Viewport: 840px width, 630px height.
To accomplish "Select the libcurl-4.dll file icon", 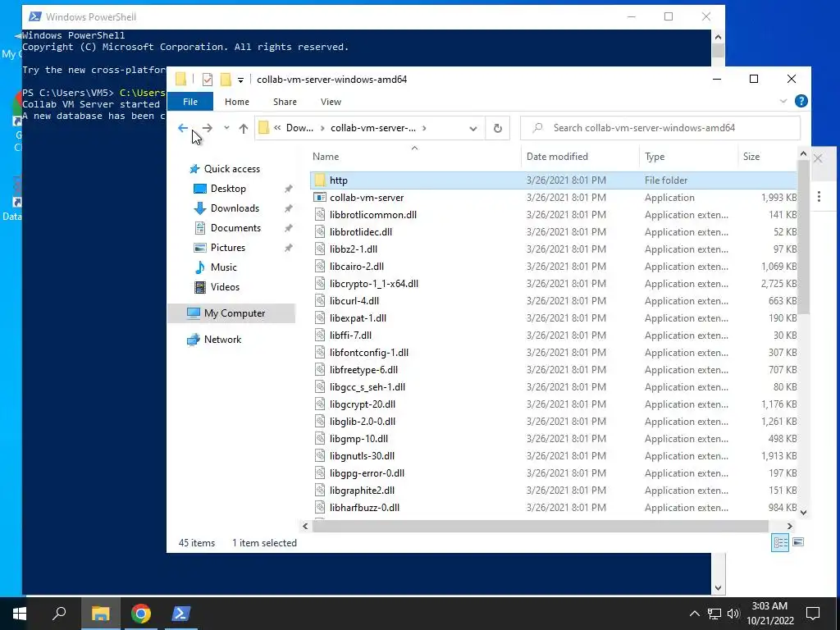I will [320, 301].
